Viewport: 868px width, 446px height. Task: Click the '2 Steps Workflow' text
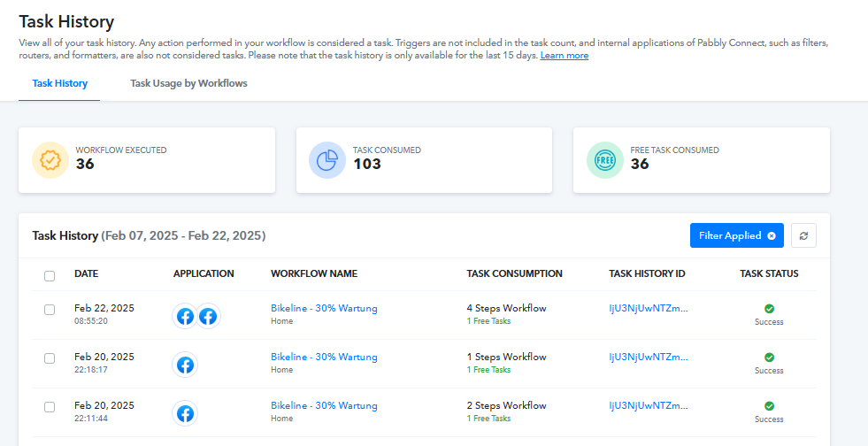pos(506,405)
